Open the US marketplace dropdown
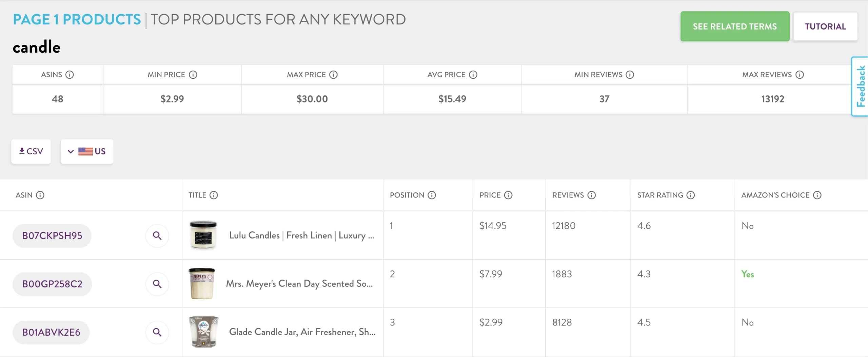This screenshot has width=868, height=357. coord(87,151)
